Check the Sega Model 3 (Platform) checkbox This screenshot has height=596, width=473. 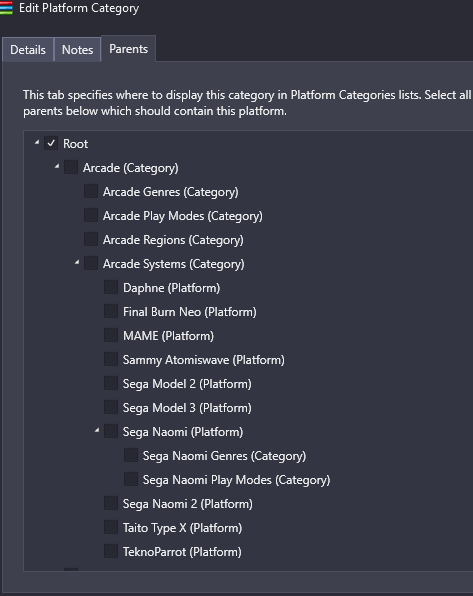click(111, 407)
